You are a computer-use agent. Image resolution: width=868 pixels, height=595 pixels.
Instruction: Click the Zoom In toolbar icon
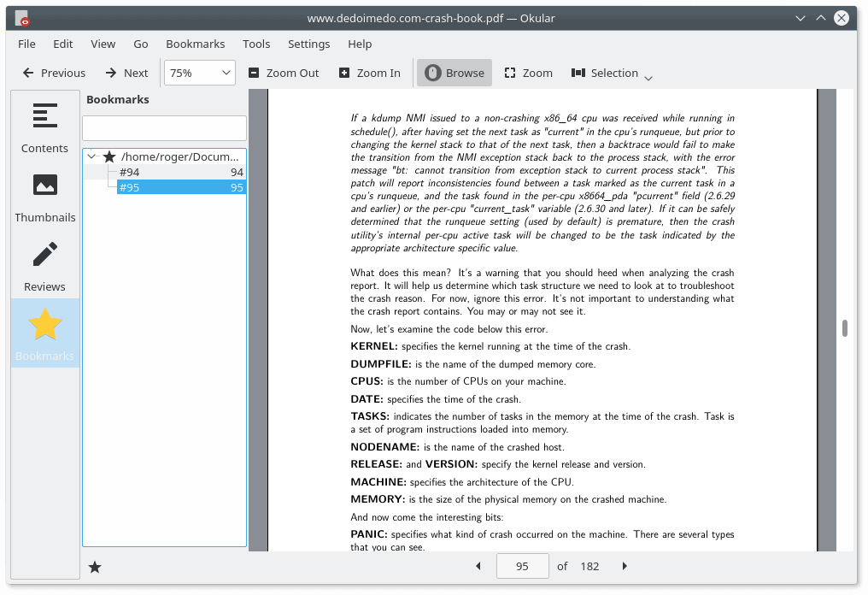pyautogui.click(x=344, y=73)
